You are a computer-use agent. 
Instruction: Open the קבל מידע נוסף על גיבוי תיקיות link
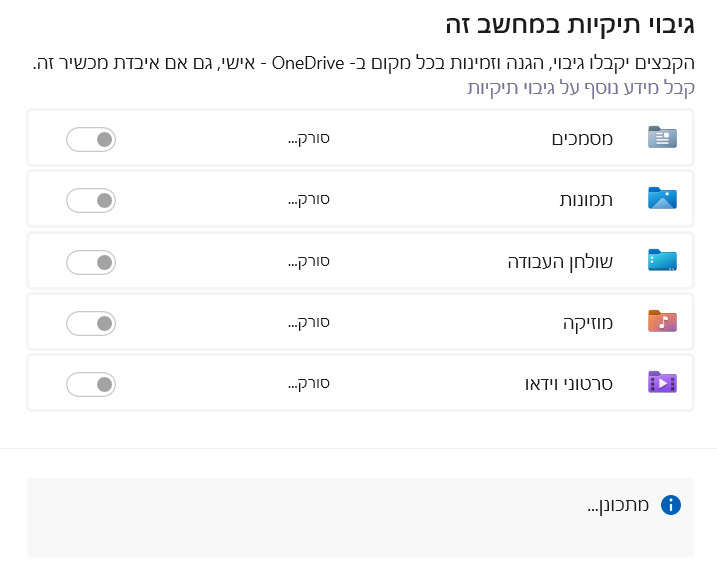point(581,88)
